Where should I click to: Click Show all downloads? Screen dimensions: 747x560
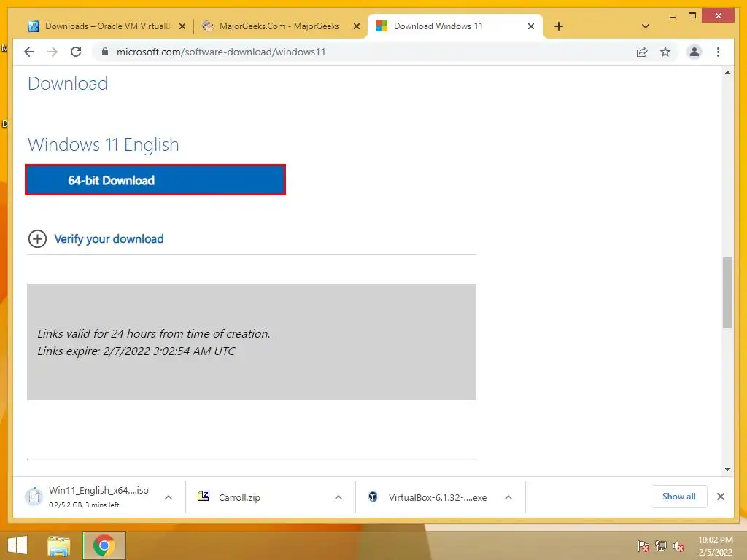coord(679,497)
